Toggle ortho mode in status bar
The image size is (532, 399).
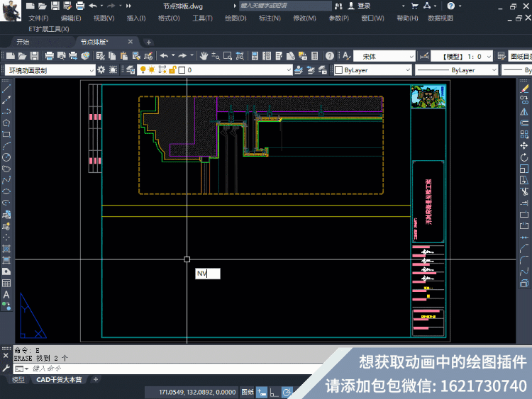pyautogui.click(x=274, y=392)
